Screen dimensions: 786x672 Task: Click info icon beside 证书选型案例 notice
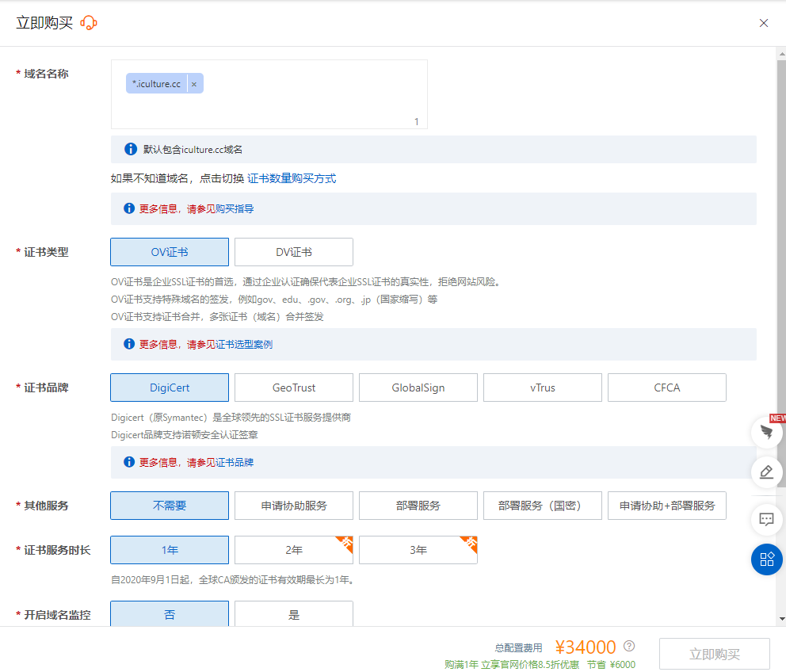click(129, 344)
